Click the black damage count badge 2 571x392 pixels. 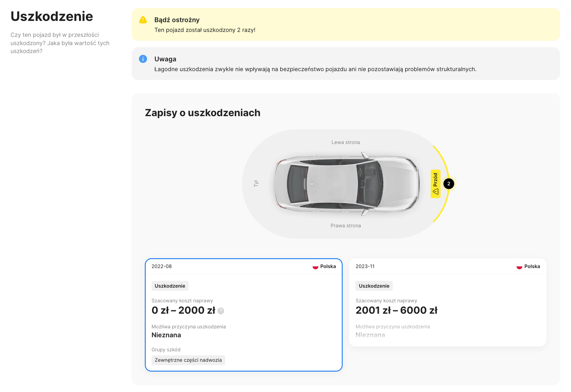pyautogui.click(x=448, y=184)
